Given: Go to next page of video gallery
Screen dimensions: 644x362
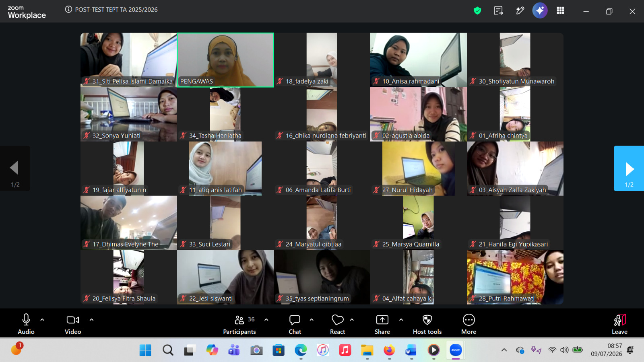Looking at the screenshot, I should 629,169.
